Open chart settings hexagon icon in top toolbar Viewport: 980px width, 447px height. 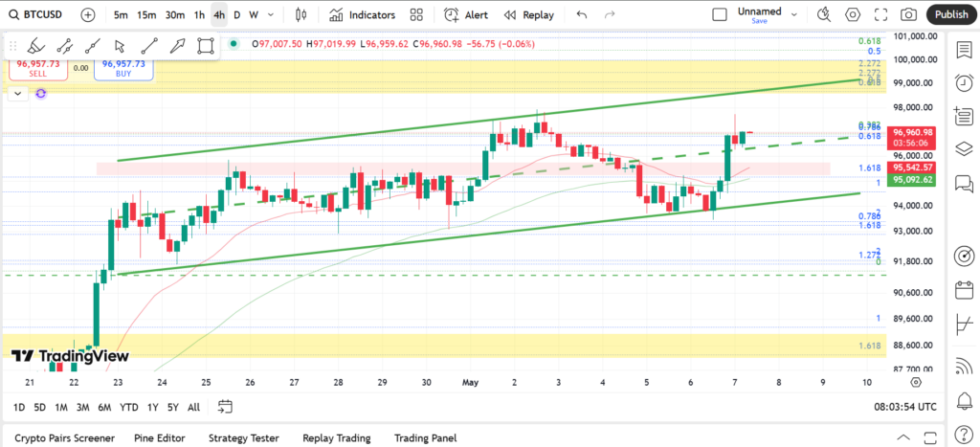click(853, 14)
